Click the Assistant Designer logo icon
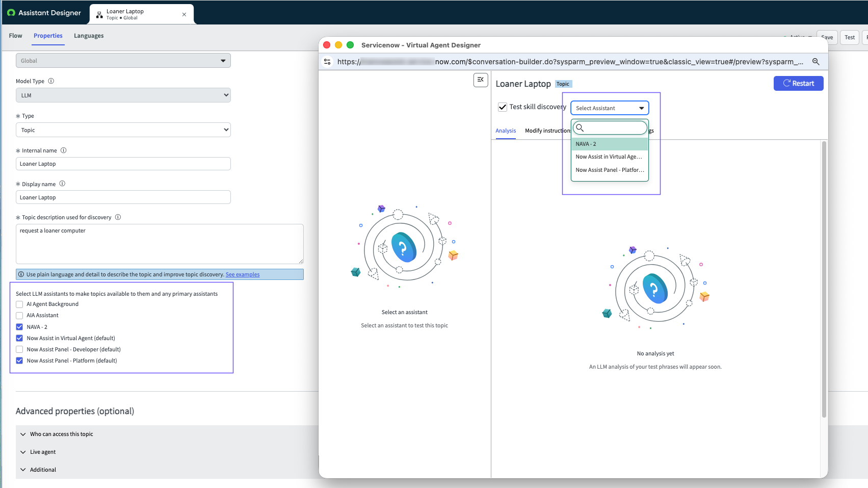This screenshot has width=868, height=488. click(x=11, y=13)
